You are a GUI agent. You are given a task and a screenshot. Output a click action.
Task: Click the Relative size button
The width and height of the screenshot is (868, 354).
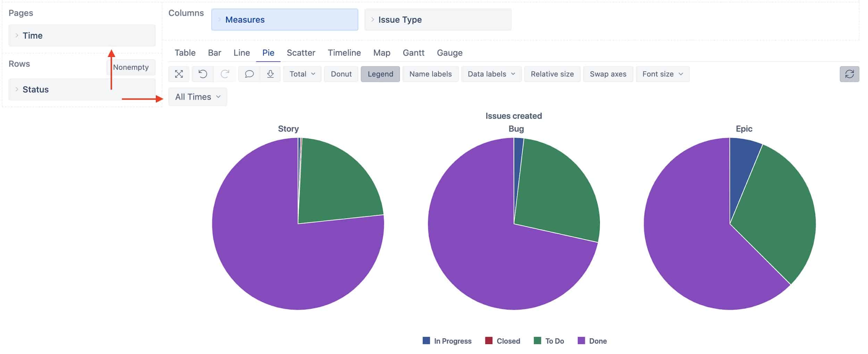[552, 74]
